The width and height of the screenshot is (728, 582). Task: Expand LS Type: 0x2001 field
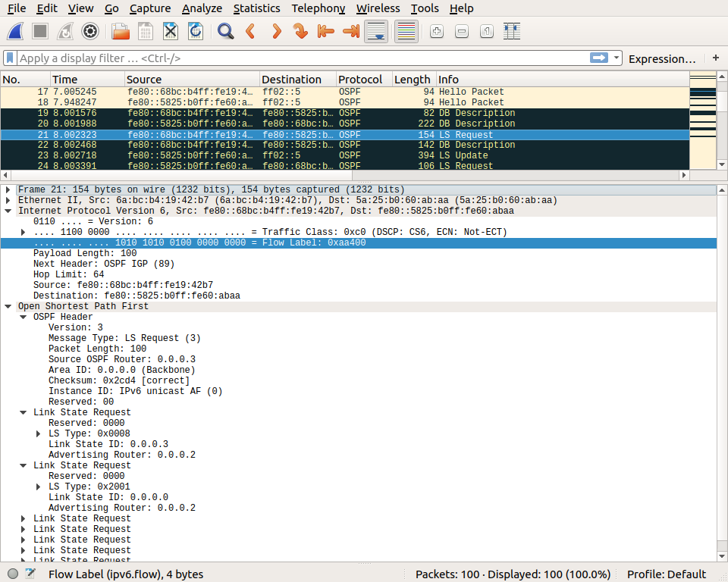(x=39, y=487)
